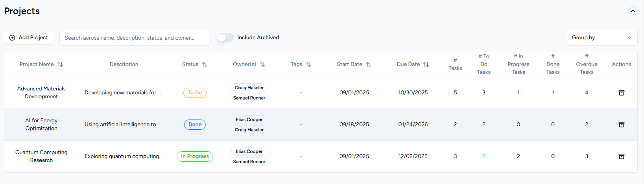Sort projects by Due Date
The width and height of the screenshot is (644, 184).
(426, 64)
